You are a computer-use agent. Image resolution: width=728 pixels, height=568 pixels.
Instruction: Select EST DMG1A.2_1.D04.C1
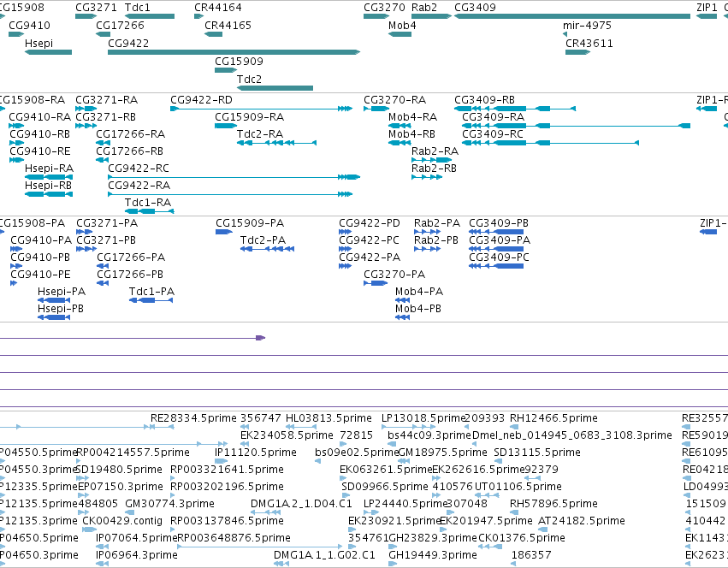pos(301,504)
